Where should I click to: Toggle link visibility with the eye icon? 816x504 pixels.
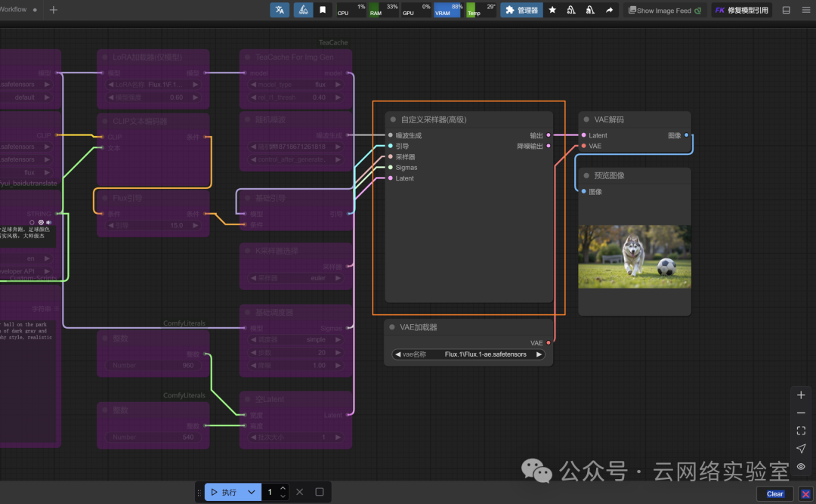tap(801, 466)
